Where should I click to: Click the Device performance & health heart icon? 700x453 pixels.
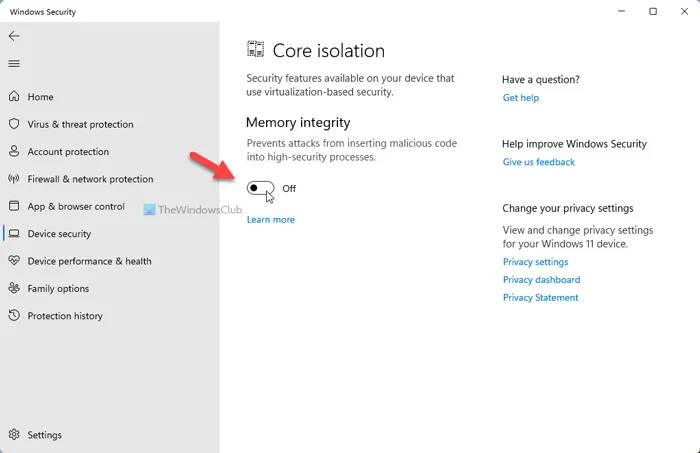tap(14, 261)
